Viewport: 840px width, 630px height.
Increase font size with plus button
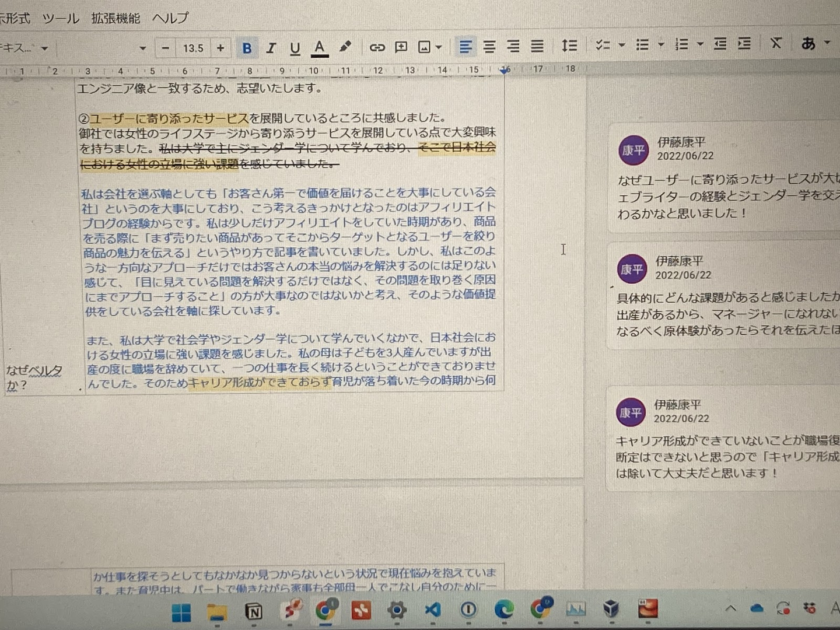(220, 48)
